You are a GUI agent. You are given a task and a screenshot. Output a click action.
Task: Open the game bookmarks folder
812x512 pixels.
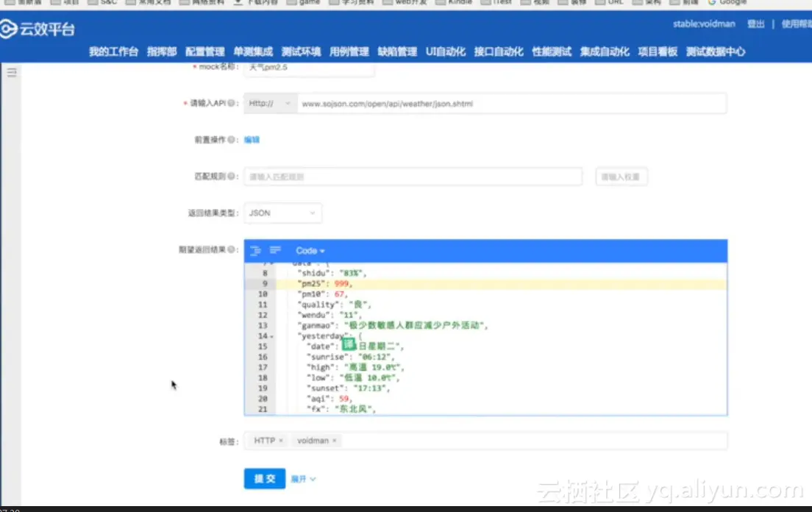[x=304, y=2]
